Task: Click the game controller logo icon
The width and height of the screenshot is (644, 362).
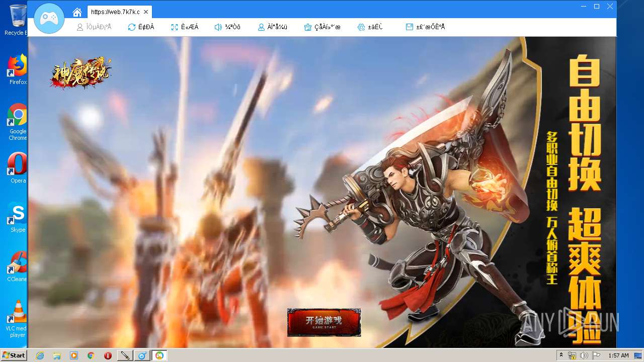Action: pyautogui.click(x=49, y=19)
